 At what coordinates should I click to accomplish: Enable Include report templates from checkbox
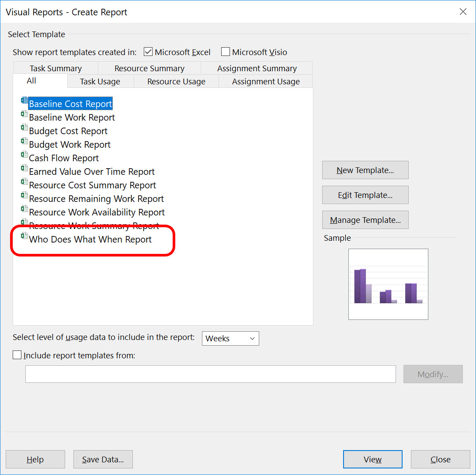click(x=17, y=355)
